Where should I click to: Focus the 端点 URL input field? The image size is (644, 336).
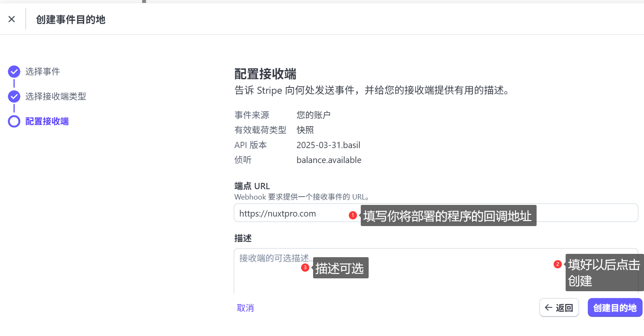tap(290, 213)
